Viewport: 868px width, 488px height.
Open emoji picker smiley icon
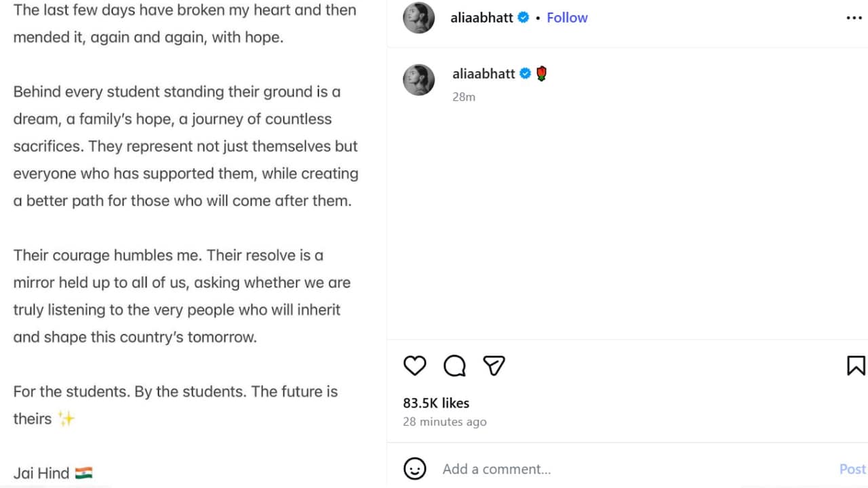click(415, 469)
